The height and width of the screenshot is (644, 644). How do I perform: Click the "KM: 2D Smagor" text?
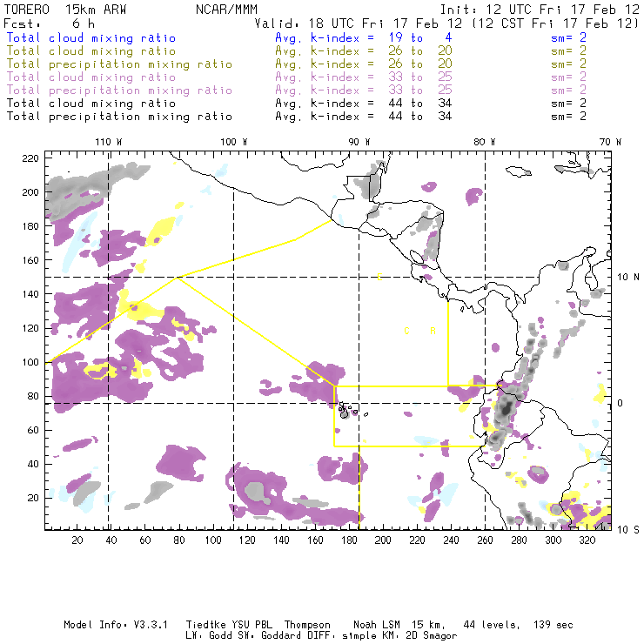pos(419,636)
